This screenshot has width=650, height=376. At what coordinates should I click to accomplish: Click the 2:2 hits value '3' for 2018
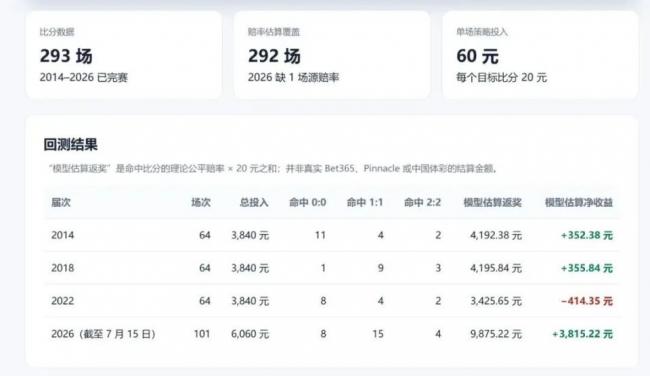click(x=438, y=268)
